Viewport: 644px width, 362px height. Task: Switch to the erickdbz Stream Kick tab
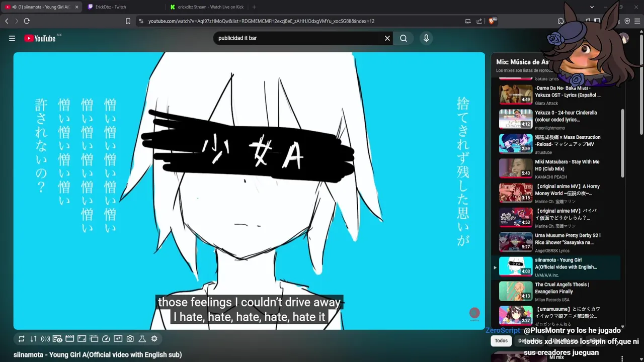tap(207, 7)
